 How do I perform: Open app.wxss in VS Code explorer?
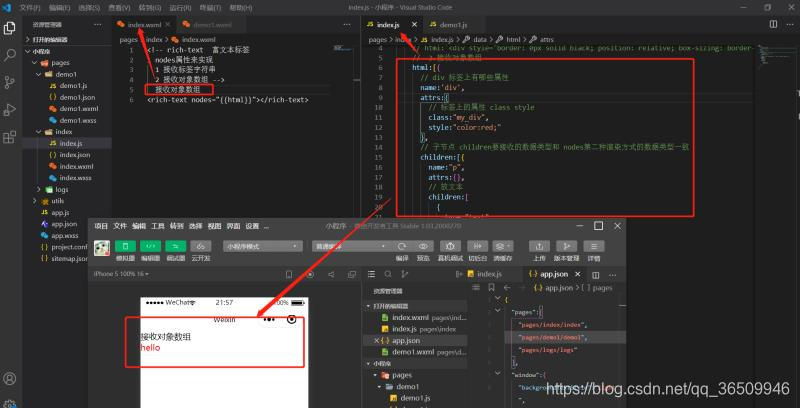(x=67, y=235)
